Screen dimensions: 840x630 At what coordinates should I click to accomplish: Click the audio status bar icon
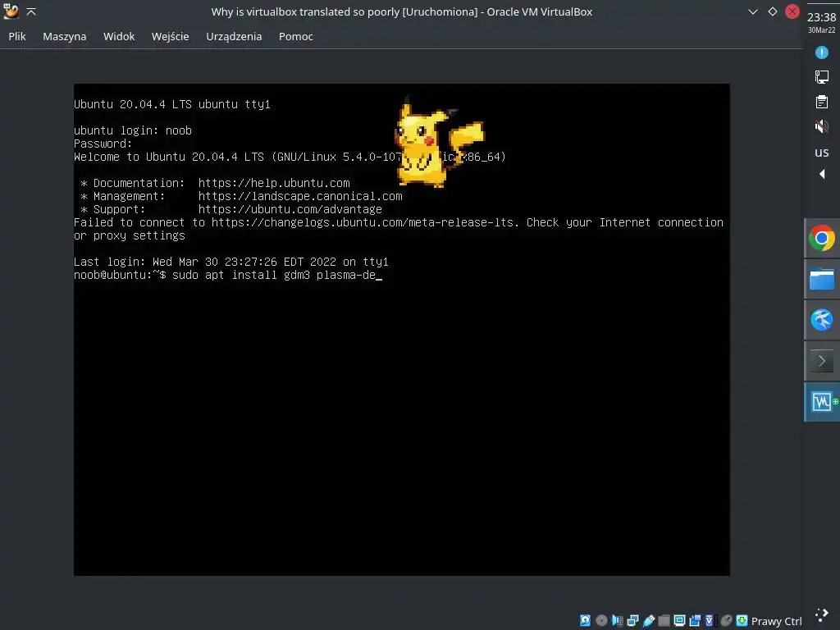pyautogui.click(x=617, y=621)
